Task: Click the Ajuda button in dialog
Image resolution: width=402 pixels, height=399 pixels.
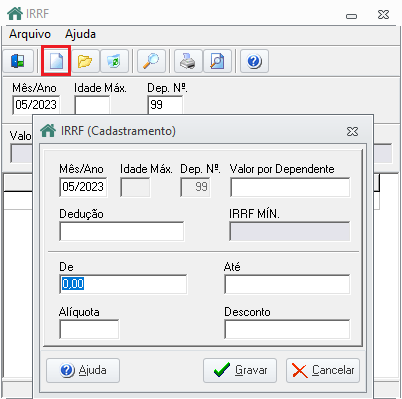Action: pos(83,370)
